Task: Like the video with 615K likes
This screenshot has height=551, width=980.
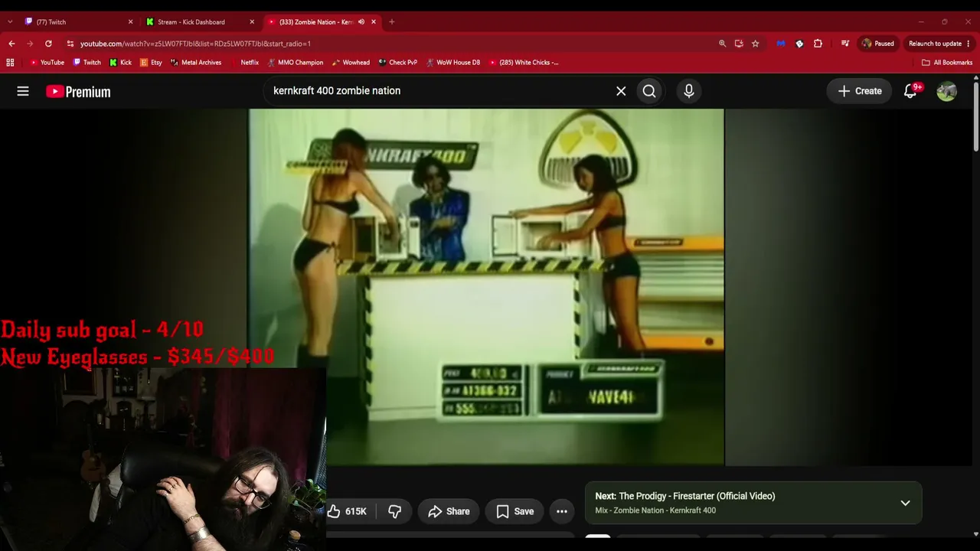Action: tap(348, 511)
